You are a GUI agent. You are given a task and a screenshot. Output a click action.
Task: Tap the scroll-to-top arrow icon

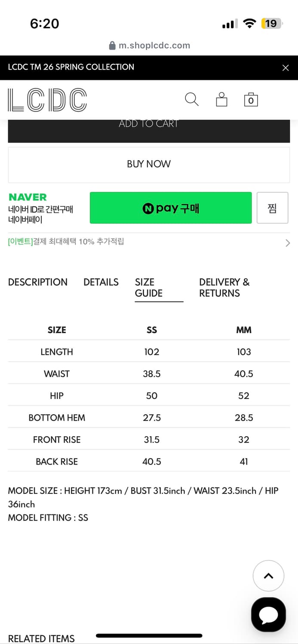coord(268,576)
